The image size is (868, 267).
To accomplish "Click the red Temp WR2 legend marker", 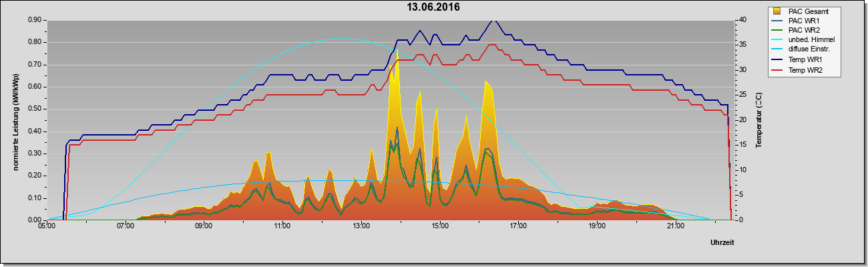I will click(x=778, y=71).
